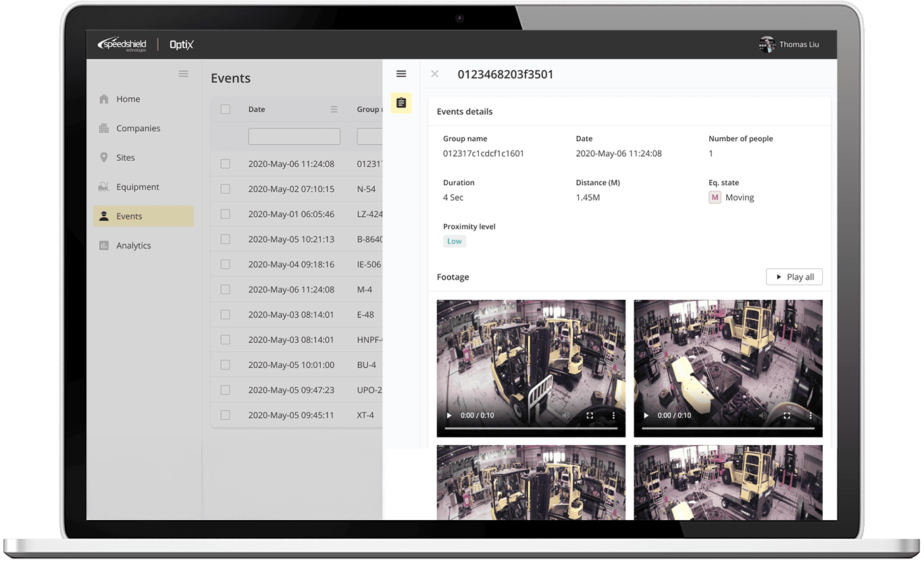Image resolution: width=924 pixels, height=564 pixels.
Task: Play the first footage video
Action: tap(449, 415)
